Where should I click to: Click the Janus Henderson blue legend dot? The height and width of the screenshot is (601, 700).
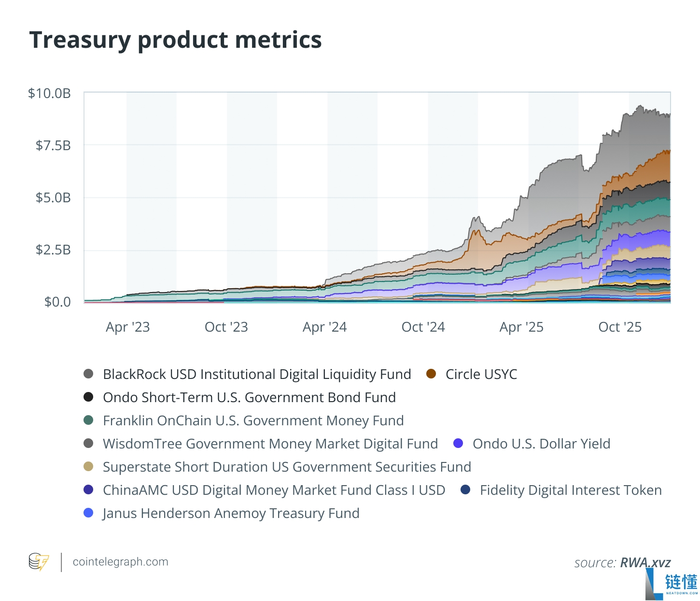pyautogui.click(x=88, y=513)
